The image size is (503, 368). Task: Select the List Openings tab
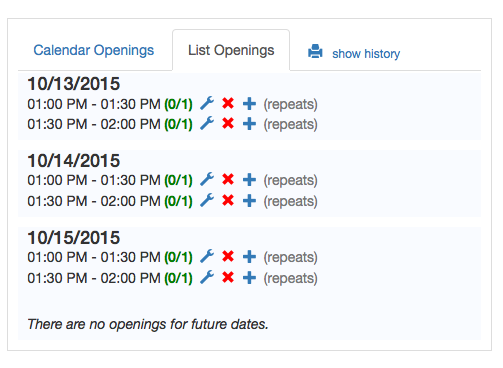231,50
